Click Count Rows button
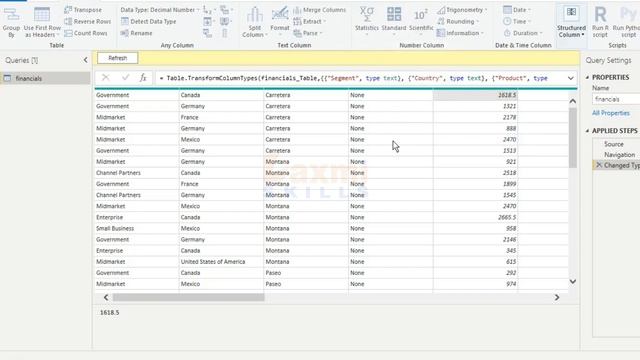 86,33
